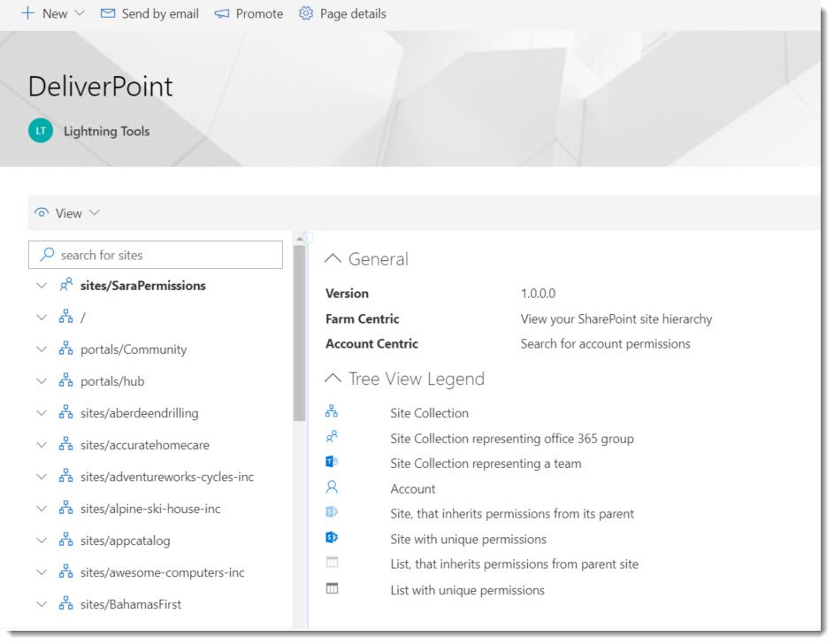Expand the sites/adventureworks-cycles-inc node
Image resolution: width=834 pixels, height=644 pixels.
pyautogui.click(x=42, y=477)
